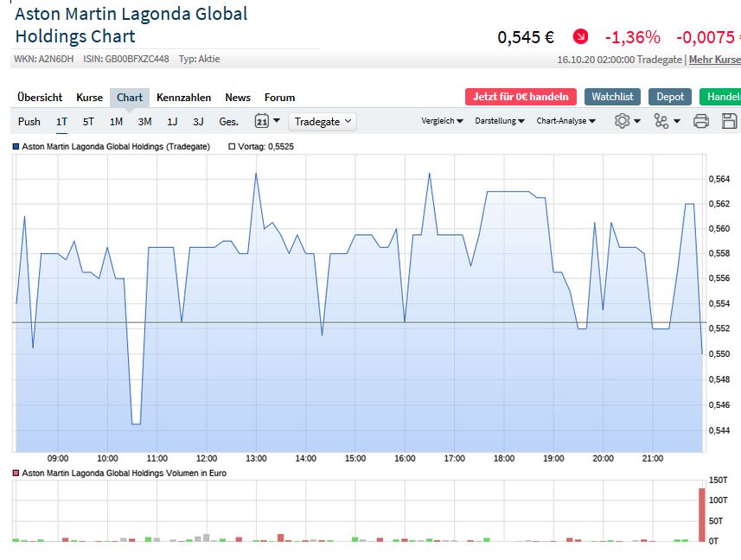Open the share chart icon
This screenshot has height=560, width=741.
pyautogui.click(x=661, y=121)
